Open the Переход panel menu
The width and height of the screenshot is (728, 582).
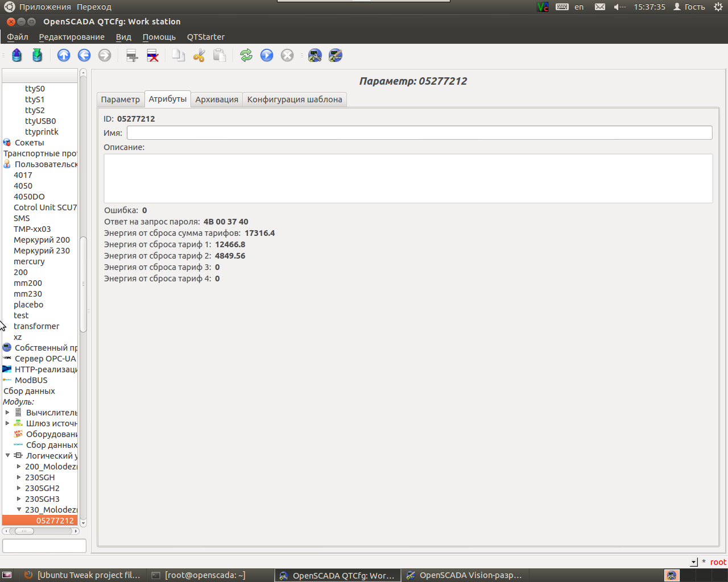click(94, 7)
